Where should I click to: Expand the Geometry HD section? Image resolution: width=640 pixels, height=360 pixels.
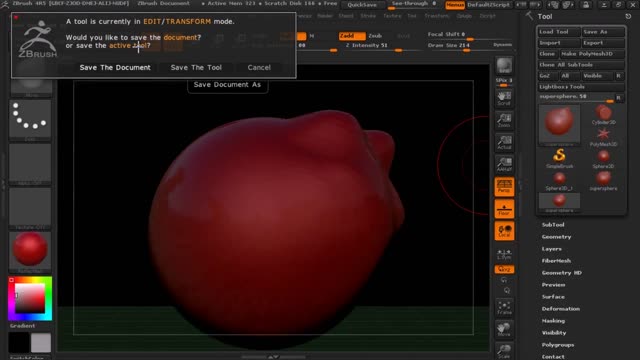point(562,273)
